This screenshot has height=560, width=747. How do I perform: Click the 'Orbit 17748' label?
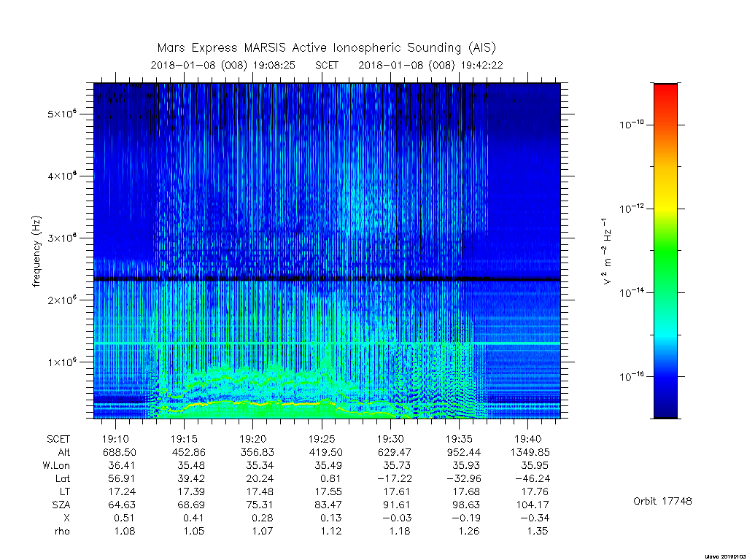coord(662,501)
